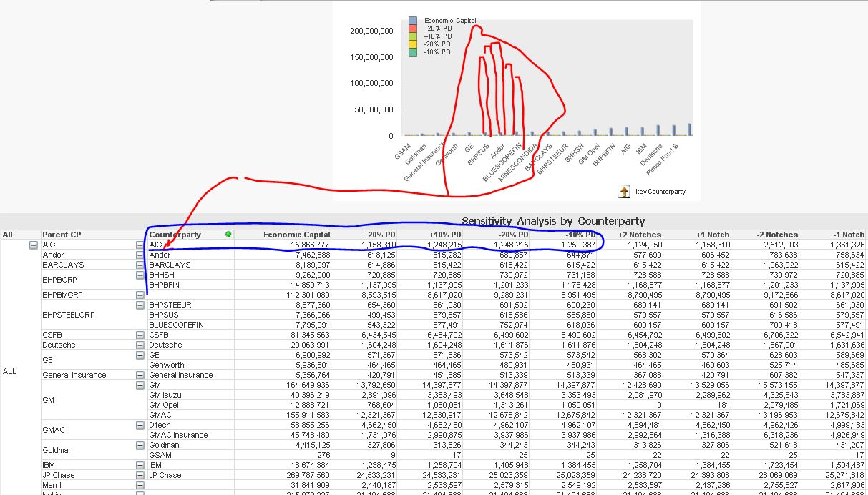
Task: Click the +20% PD legend color swatch
Action: coord(412,29)
